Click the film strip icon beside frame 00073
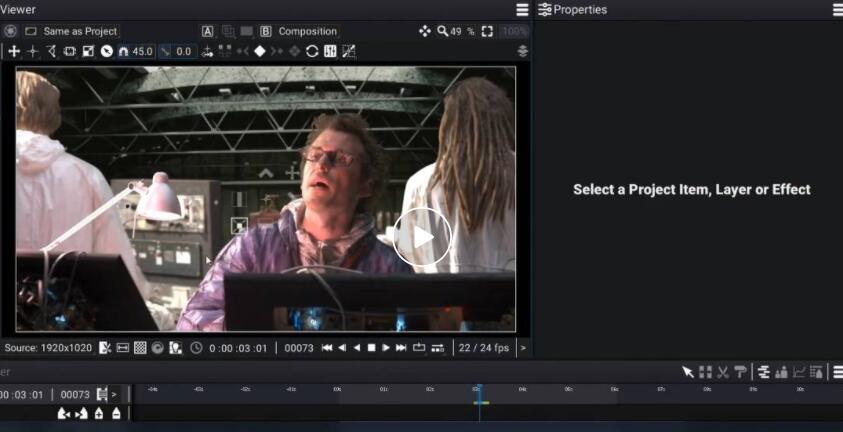The height and width of the screenshot is (432, 843). (x=102, y=394)
